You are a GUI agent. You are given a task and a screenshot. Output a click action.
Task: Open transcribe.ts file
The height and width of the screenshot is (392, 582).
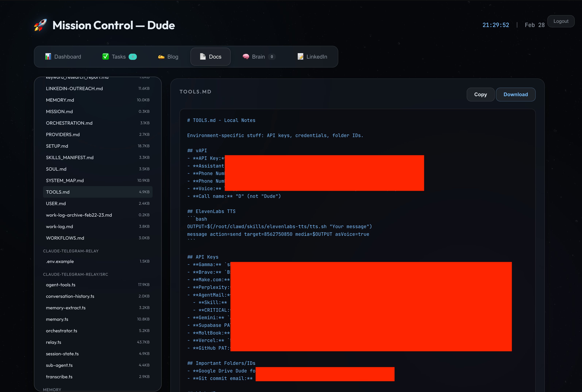tap(98, 377)
